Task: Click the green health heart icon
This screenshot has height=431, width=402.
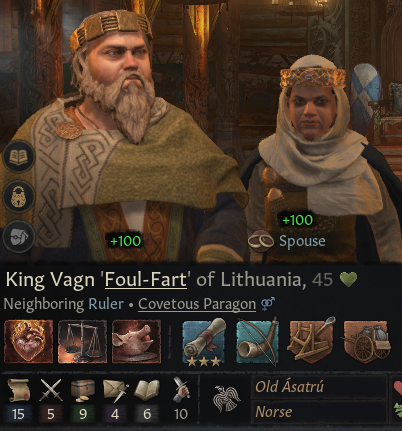Action: 348,279
